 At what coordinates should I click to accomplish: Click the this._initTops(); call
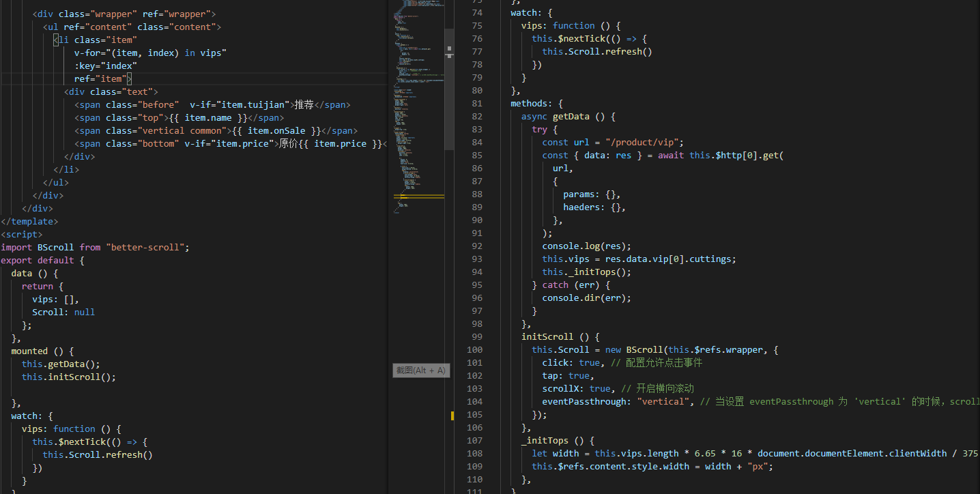(587, 272)
